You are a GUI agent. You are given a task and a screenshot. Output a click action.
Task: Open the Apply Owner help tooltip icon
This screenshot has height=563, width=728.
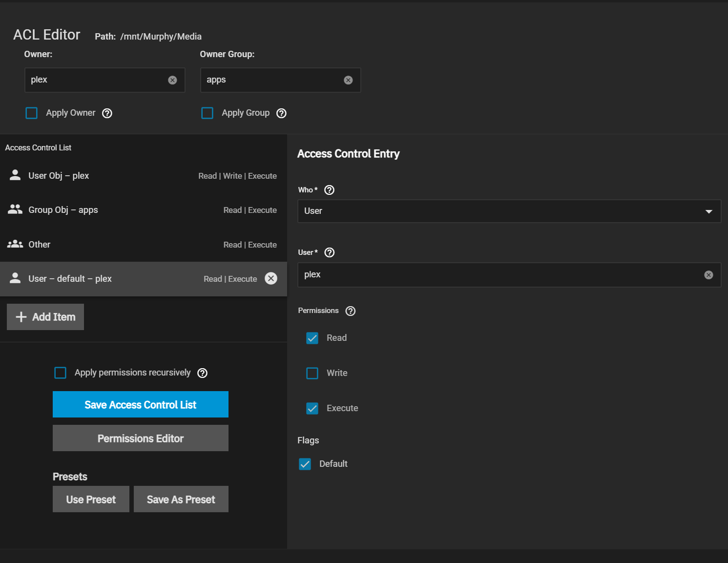click(x=107, y=113)
